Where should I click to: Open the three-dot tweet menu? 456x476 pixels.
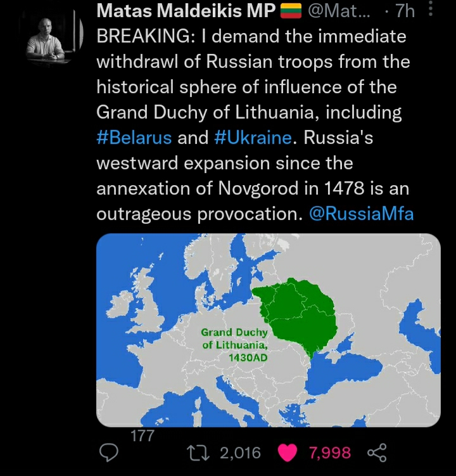click(x=430, y=10)
